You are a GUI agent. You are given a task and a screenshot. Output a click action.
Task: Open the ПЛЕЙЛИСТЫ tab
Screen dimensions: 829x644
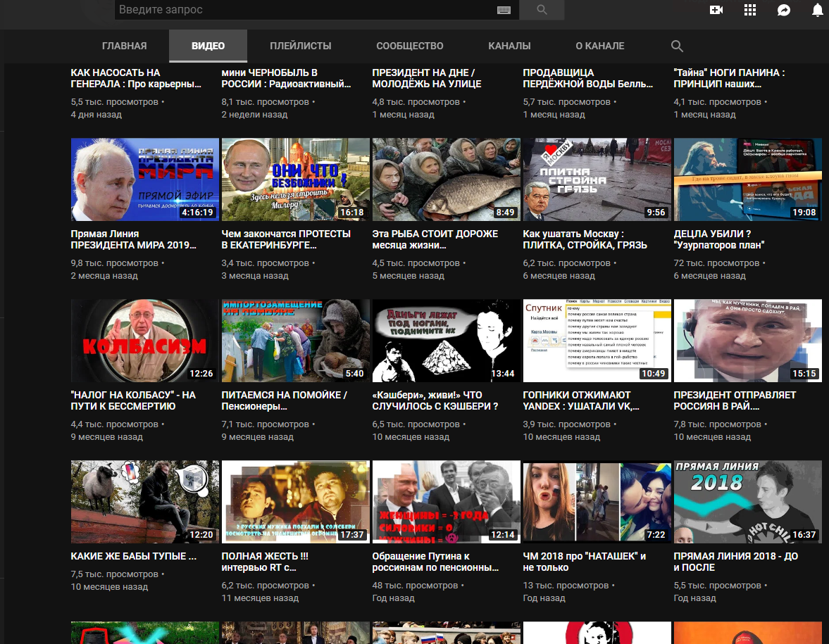pyautogui.click(x=300, y=46)
